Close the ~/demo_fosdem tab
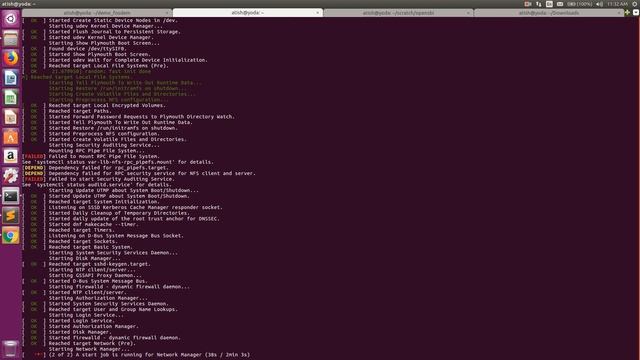The height and width of the screenshot is (360, 640). coord(167,13)
